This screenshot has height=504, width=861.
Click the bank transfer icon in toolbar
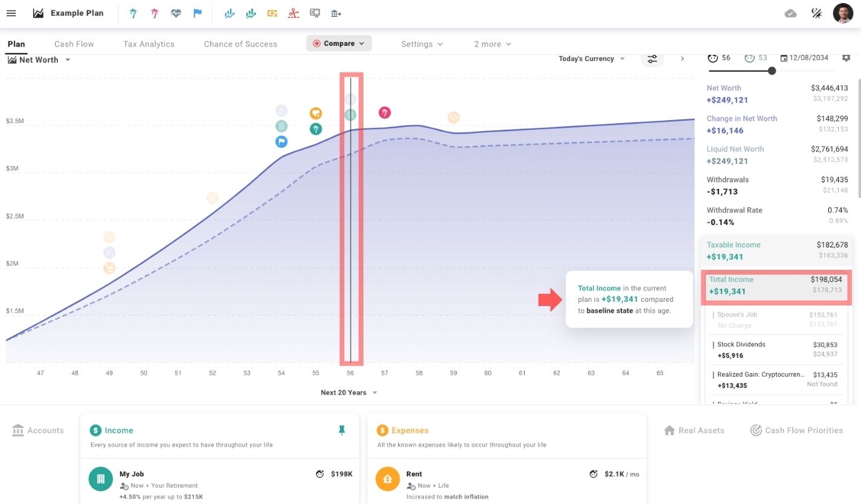point(336,13)
